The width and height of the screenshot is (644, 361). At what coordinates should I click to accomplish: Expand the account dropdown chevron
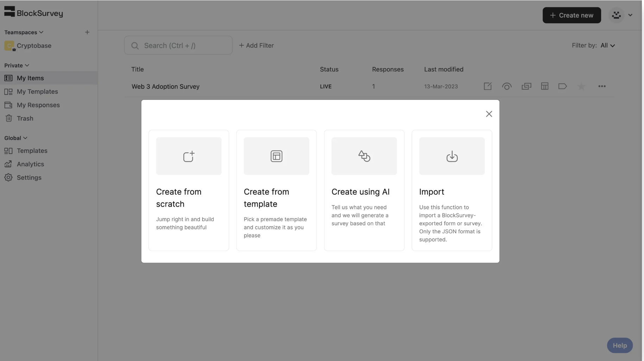(630, 15)
